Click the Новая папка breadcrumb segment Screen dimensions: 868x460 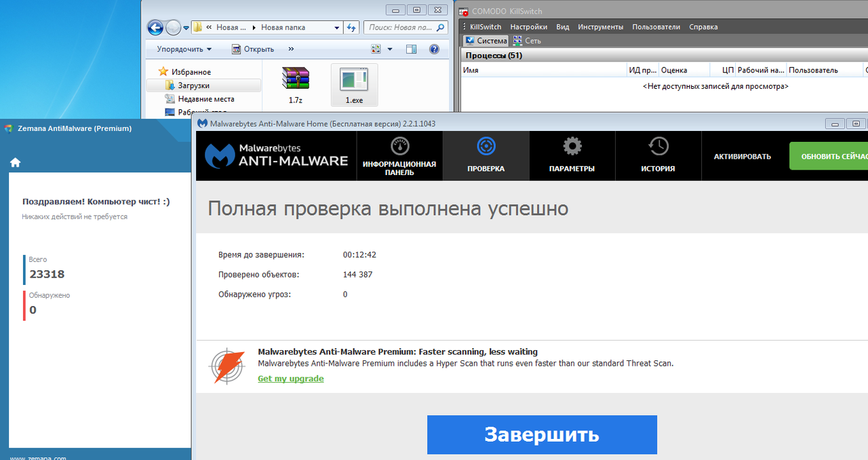point(283,28)
